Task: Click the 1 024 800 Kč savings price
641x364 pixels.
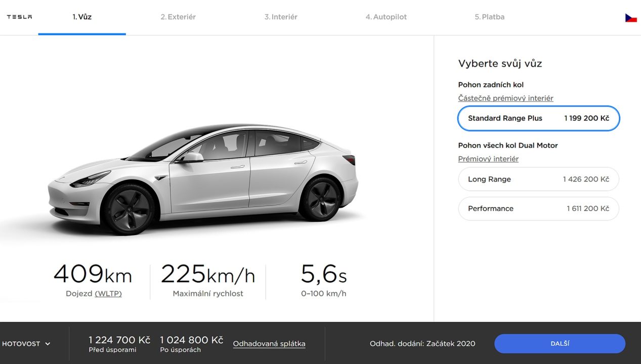Action: point(191,340)
